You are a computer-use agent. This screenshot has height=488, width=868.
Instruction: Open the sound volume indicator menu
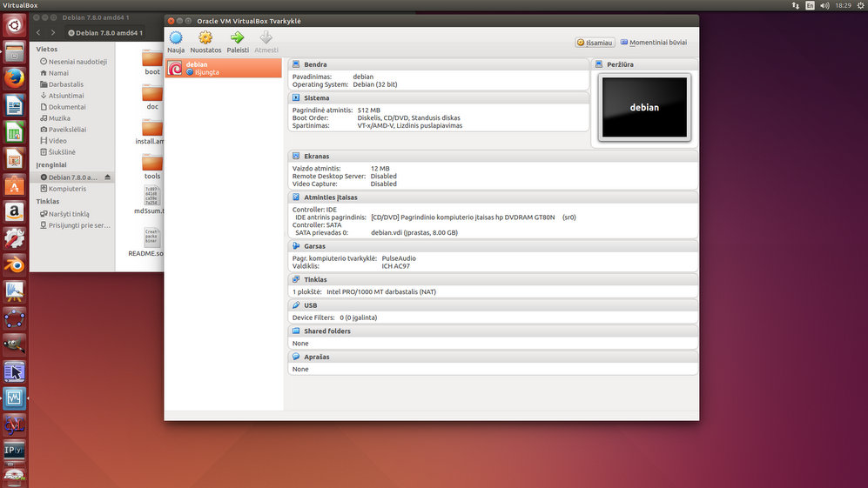(x=825, y=5)
